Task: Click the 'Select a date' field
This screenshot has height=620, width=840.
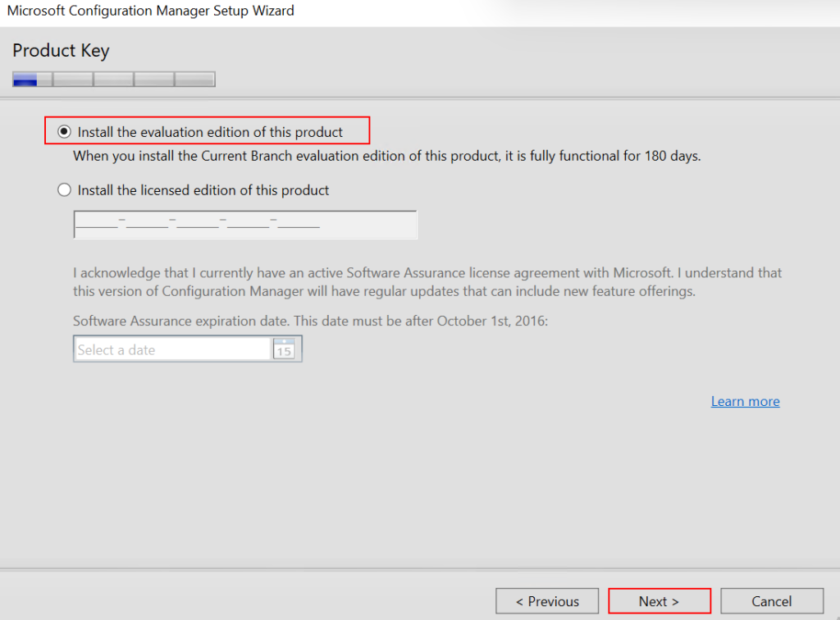Action: tap(172, 349)
